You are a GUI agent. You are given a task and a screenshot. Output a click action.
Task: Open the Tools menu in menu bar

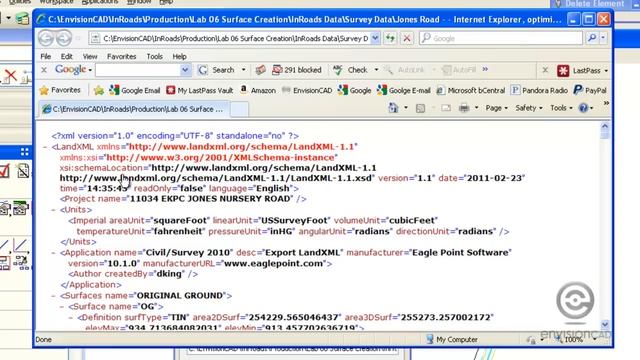click(155, 56)
